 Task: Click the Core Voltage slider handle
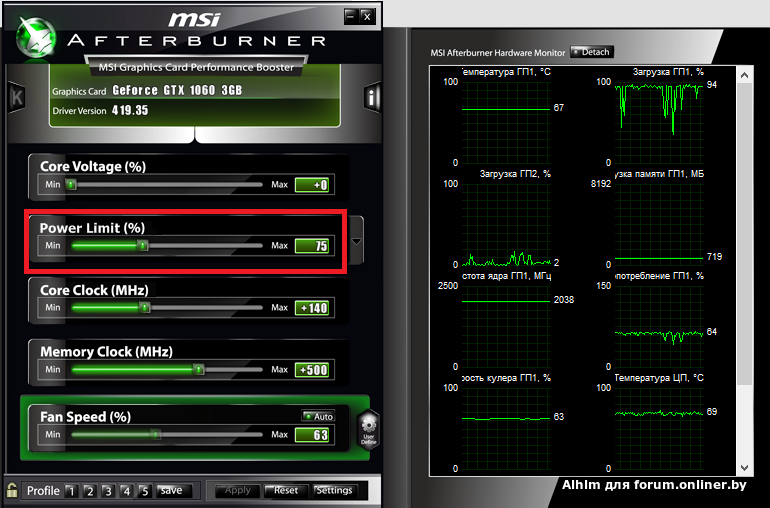click(72, 185)
